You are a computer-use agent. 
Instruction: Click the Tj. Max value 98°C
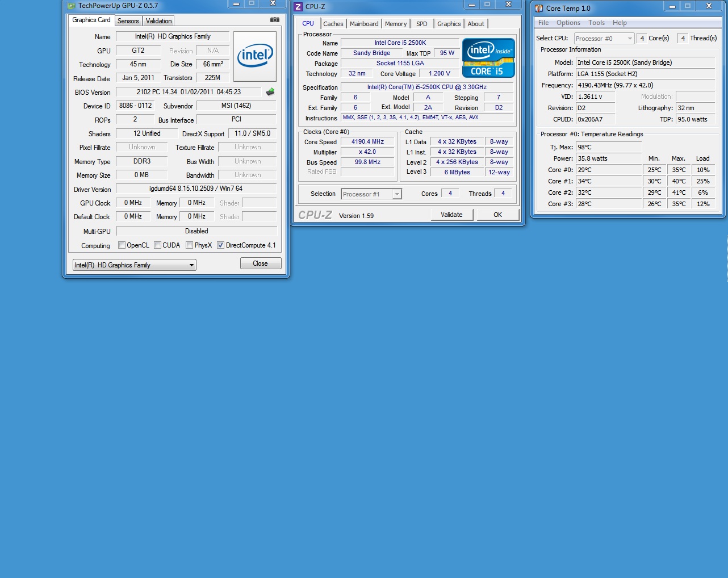click(x=609, y=147)
